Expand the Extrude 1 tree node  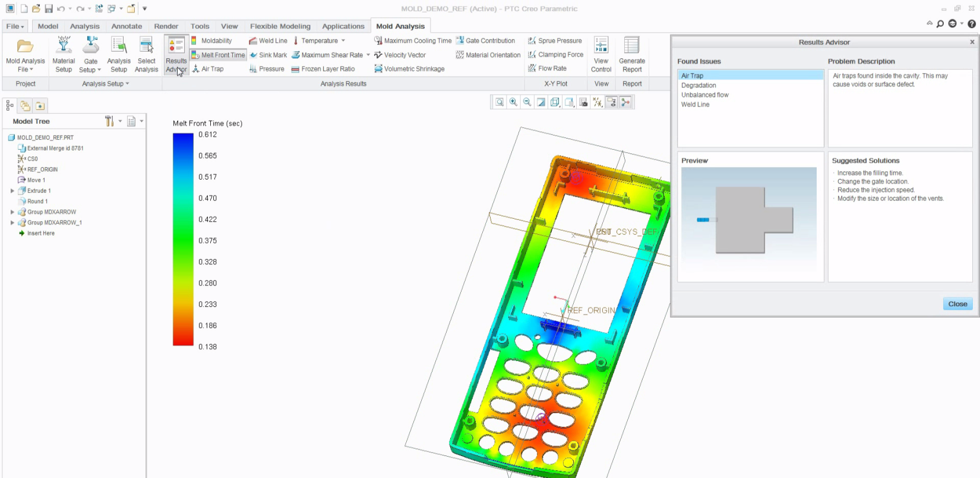pos(12,191)
